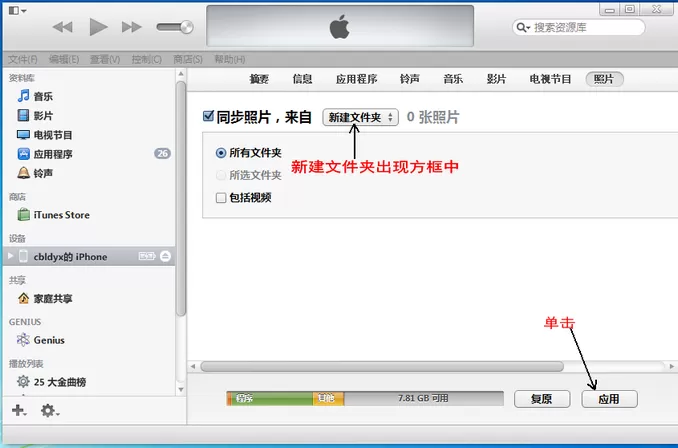Start playback with the play button
The width and height of the screenshot is (678, 448).
click(x=98, y=27)
